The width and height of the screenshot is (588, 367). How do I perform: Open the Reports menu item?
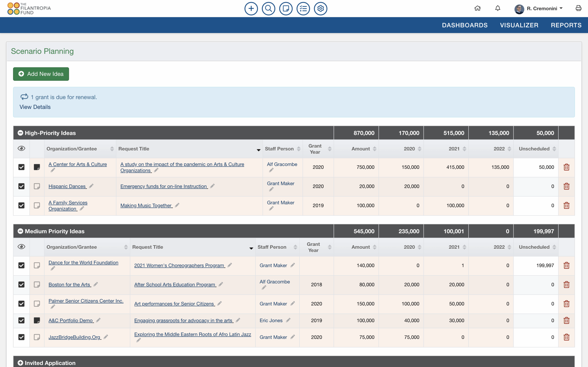coord(566,25)
